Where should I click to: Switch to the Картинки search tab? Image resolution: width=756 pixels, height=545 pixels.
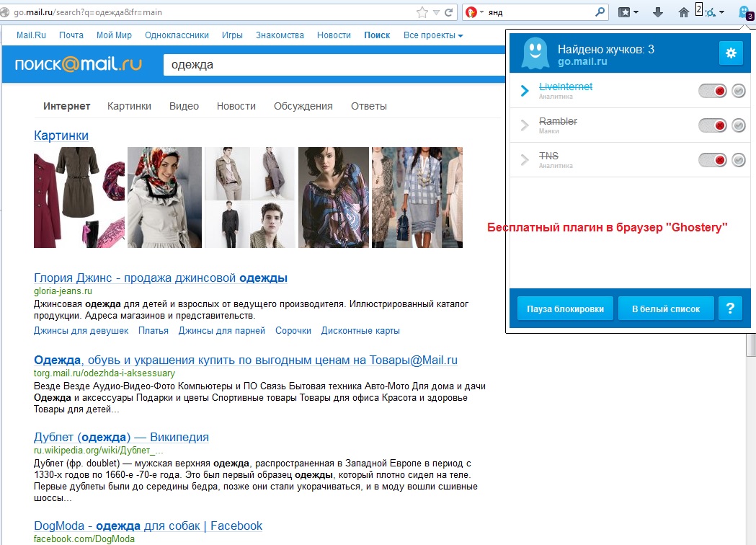click(x=129, y=106)
